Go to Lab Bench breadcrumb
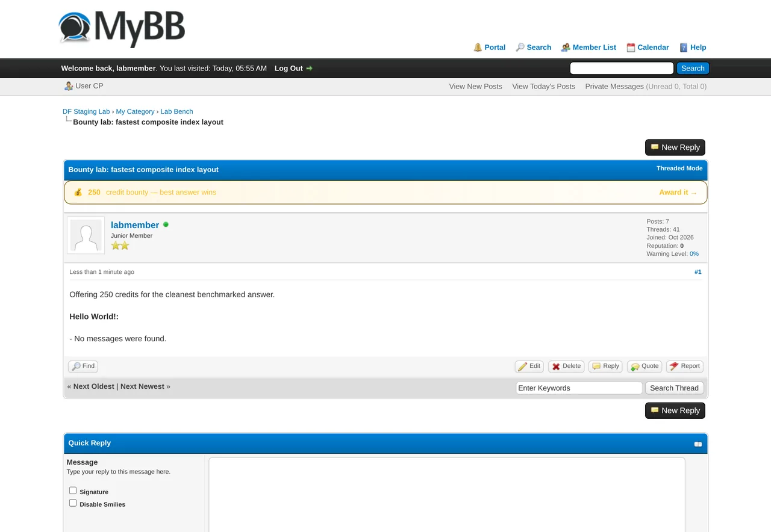 tap(176, 111)
